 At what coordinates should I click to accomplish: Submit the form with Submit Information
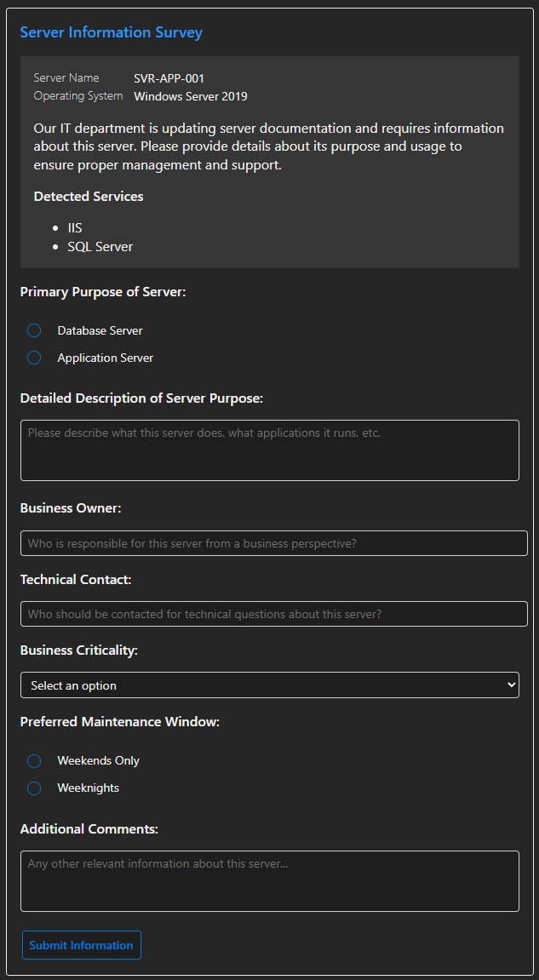tap(81, 945)
